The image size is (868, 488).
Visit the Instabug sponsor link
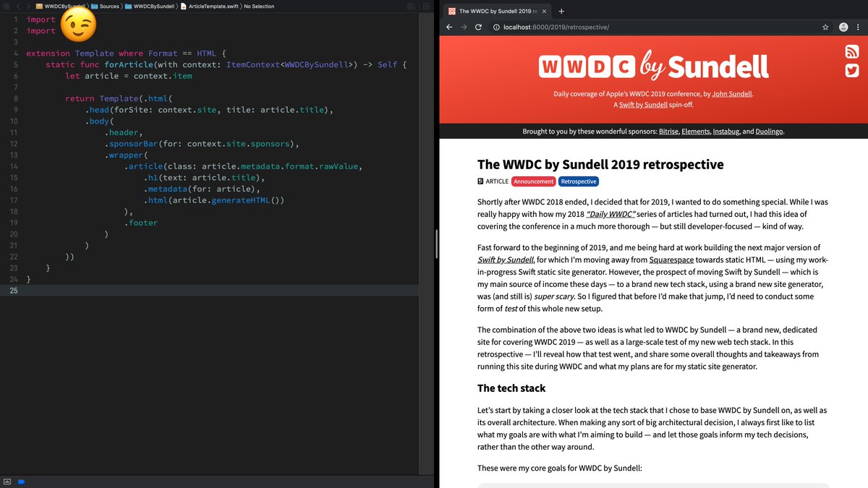coord(726,132)
